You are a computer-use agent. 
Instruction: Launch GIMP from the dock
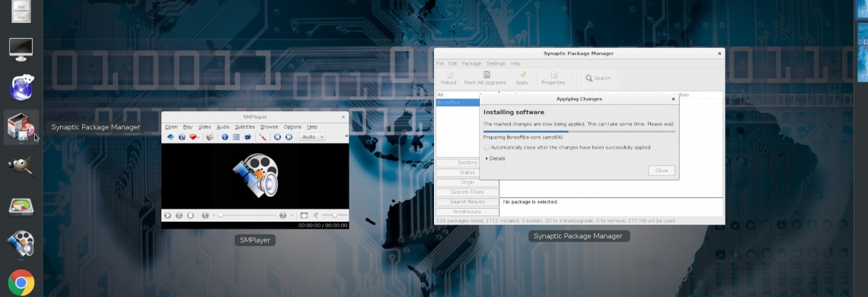click(21, 166)
